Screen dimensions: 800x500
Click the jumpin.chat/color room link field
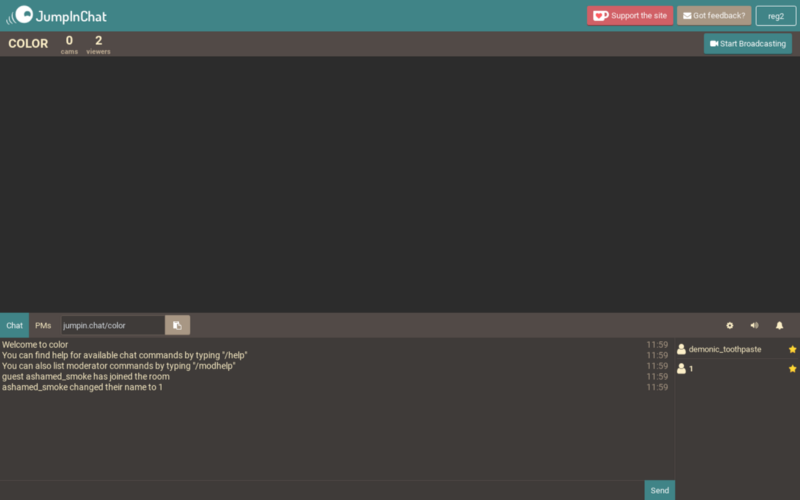pyautogui.click(x=113, y=326)
